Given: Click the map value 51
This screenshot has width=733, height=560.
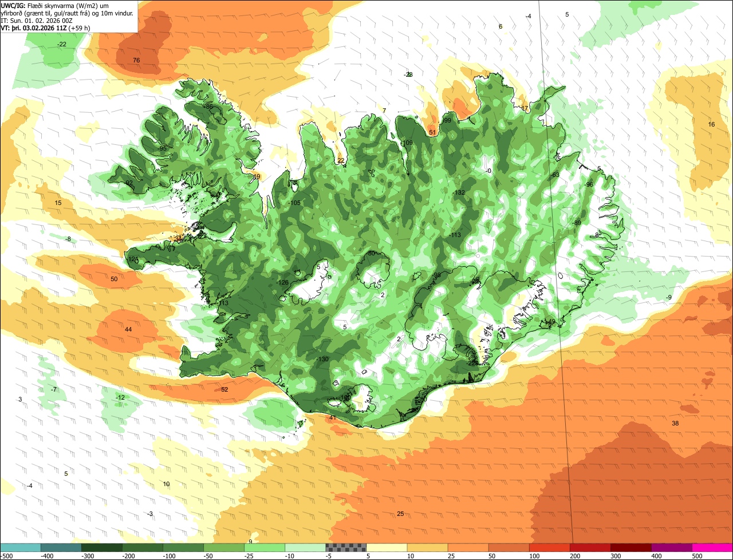Looking at the screenshot, I should (x=433, y=132).
